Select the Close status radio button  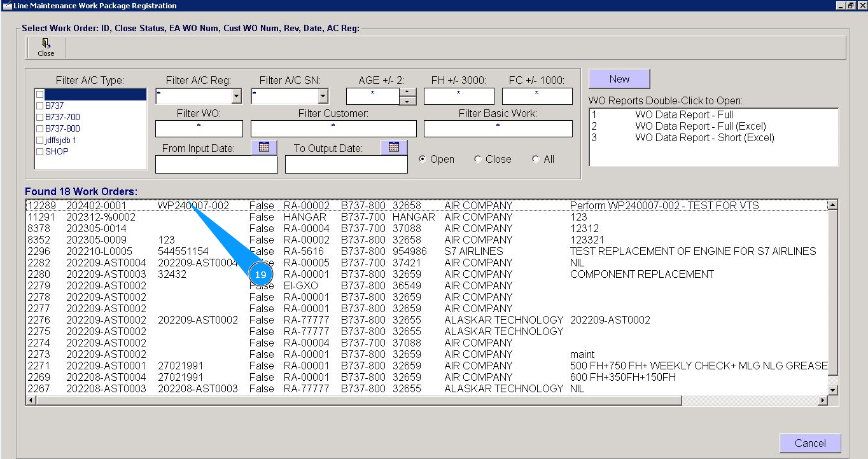(x=478, y=160)
